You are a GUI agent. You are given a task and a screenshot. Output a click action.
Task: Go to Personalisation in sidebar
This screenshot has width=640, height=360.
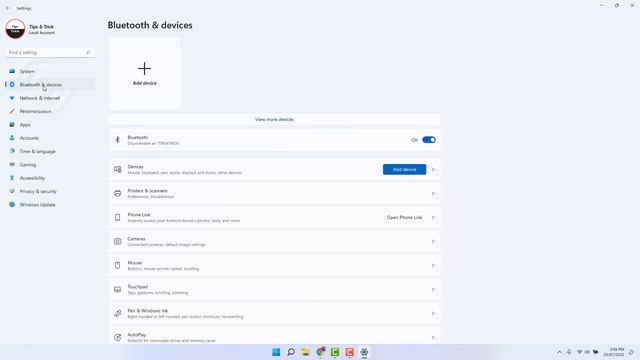[x=50, y=111]
